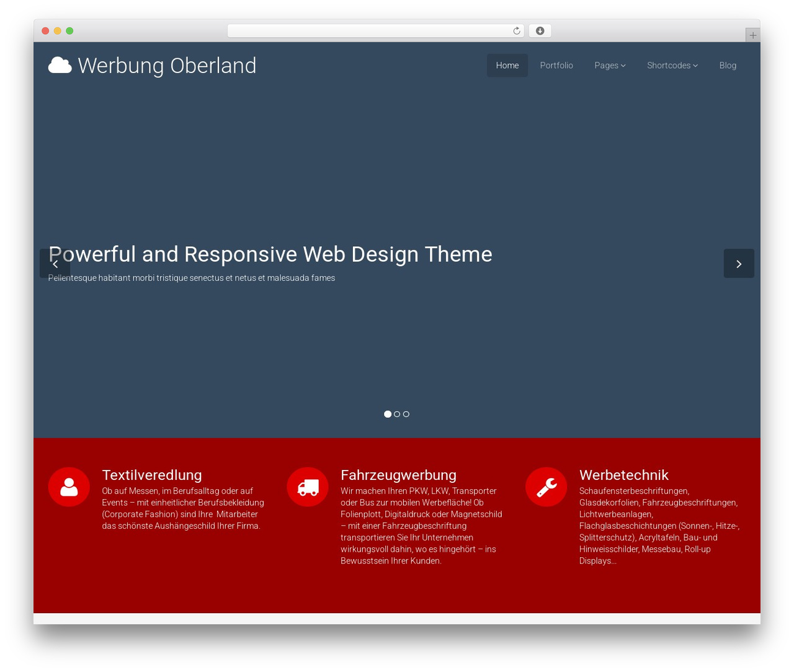Maximize the browser with green button
Screen dimensions: 794x672
[x=69, y=31]
